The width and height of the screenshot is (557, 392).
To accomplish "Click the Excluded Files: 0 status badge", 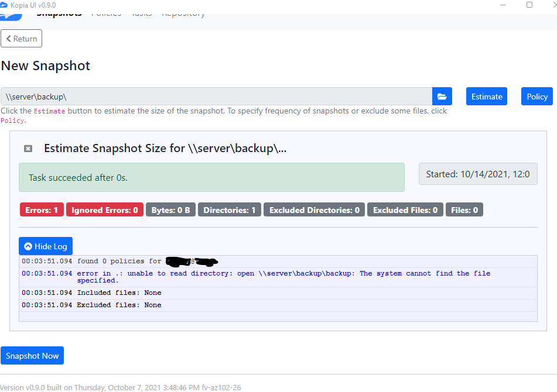I will pos(405,209).
